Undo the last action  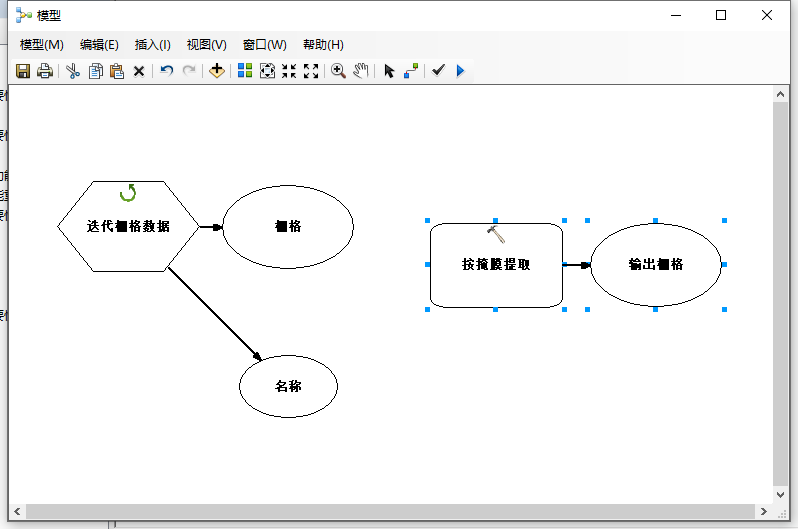[x=166, y=71]
